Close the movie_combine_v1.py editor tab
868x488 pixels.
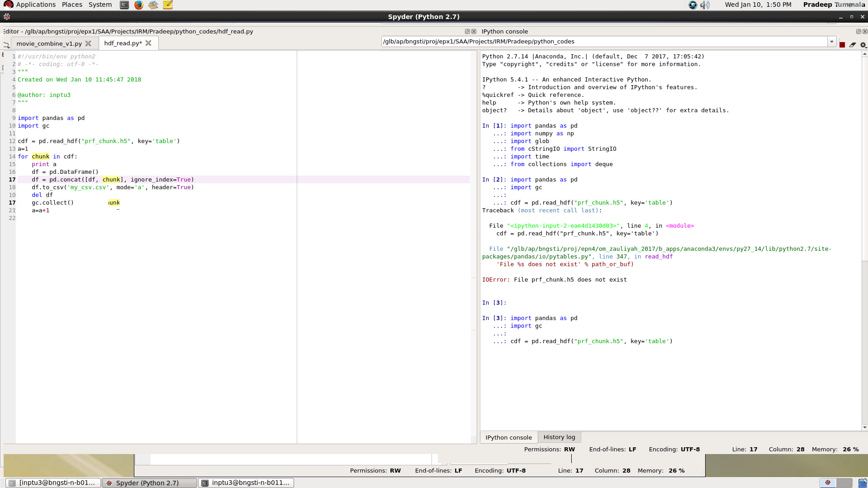(88, 43)
